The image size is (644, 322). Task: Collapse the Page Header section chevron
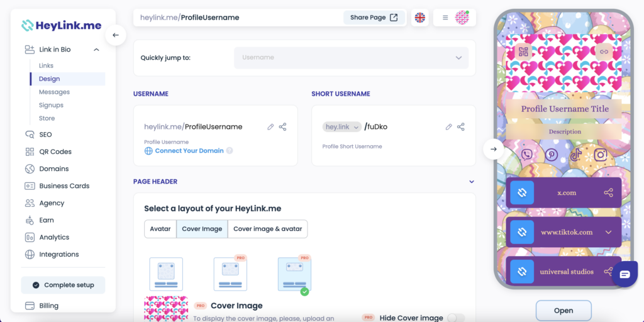pyautogui.click(x=472, y=182)
